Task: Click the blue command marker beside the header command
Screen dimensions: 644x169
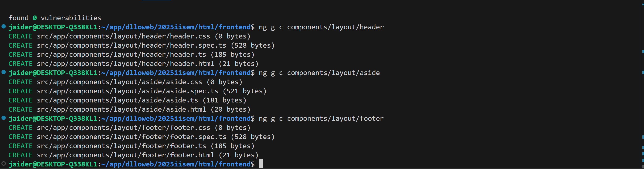Action: pyautogui.click(x=3, y=27)
